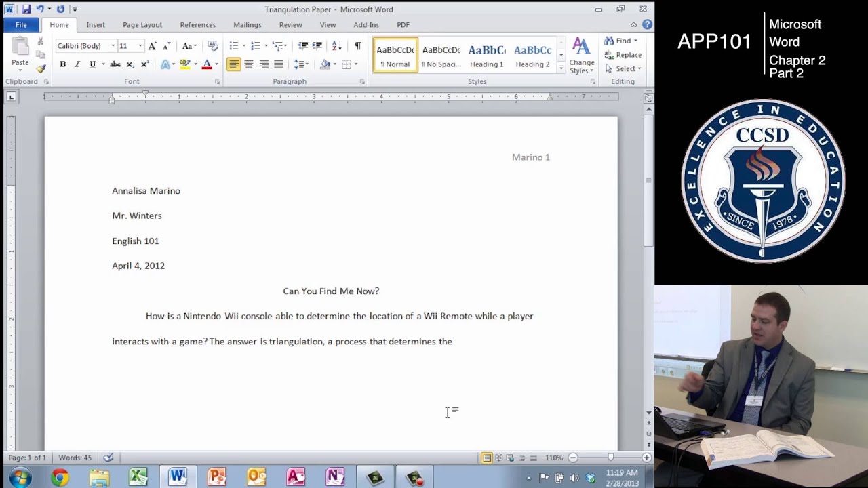Open the Font dialog launcher
Screen dimensions: 868x488
pyautogui.click(x=217, y=82)
